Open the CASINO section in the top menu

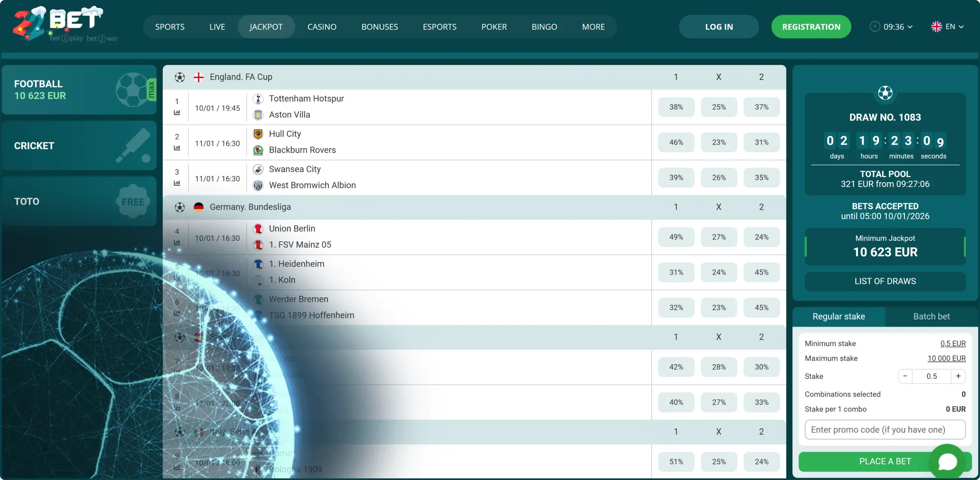point(322,27)
